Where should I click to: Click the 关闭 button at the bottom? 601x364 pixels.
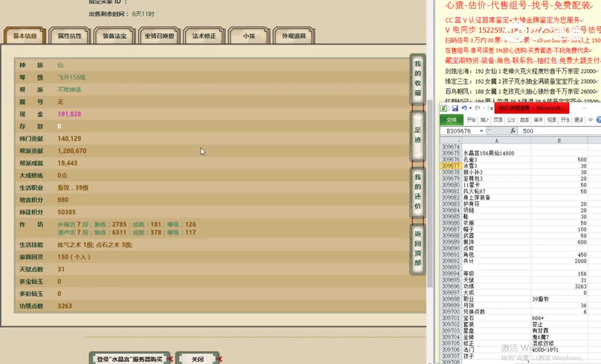coord(197,358)
